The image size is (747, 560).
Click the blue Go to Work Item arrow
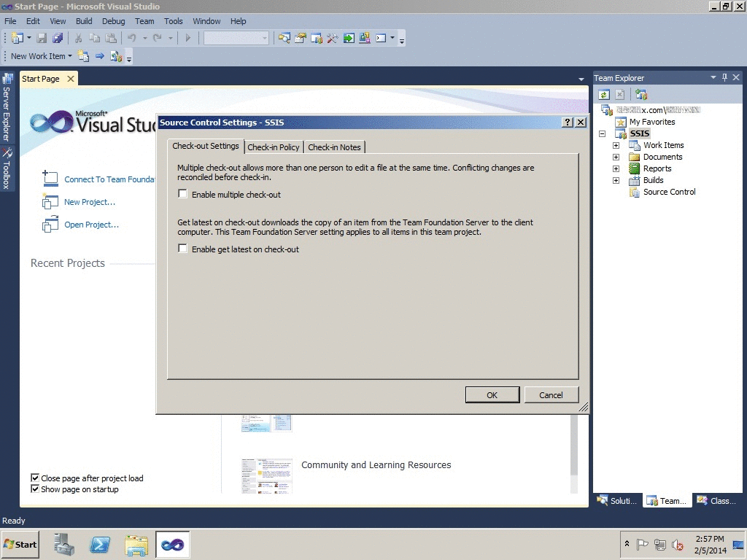coord(99,56)
